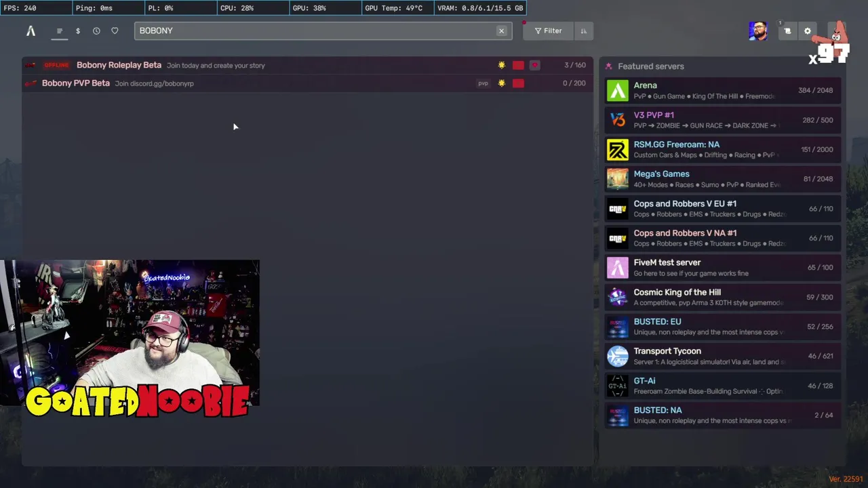Viewport: 868px width, 488px height.
Task: Open RSM.GG Freeroam: NA server
Action: pos(723,149)
